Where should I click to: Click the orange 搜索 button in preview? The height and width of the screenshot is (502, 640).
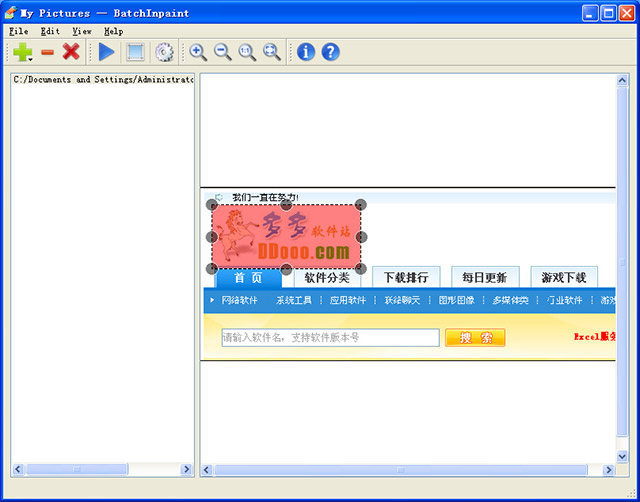(x=475, y=338)
